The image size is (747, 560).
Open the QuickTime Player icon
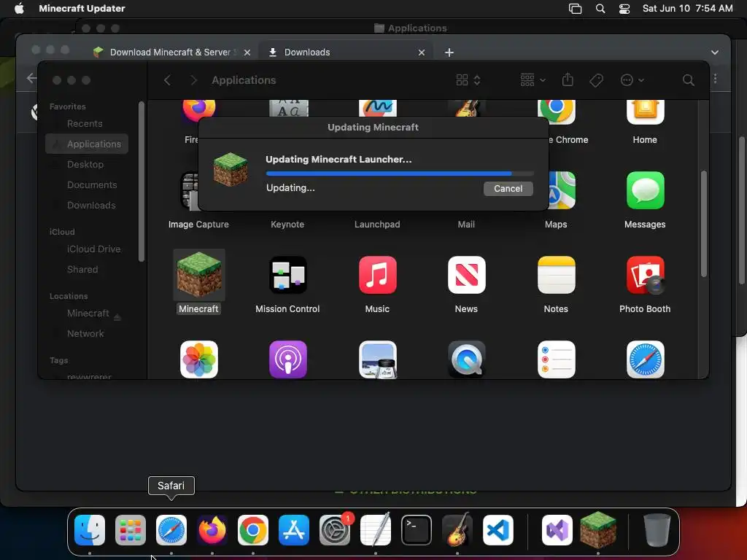[466, 359]
